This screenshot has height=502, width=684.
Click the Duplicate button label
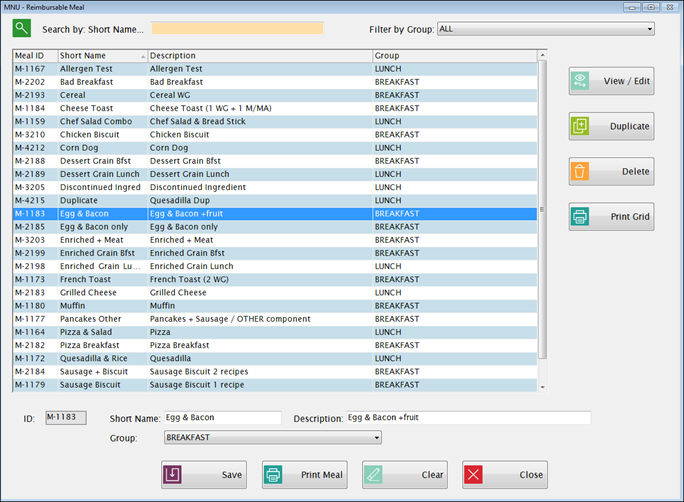(629, 126)
